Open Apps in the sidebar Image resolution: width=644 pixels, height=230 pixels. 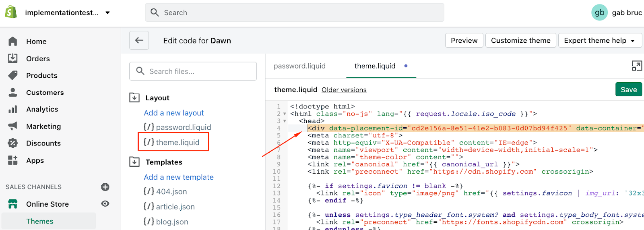(35, 160)
